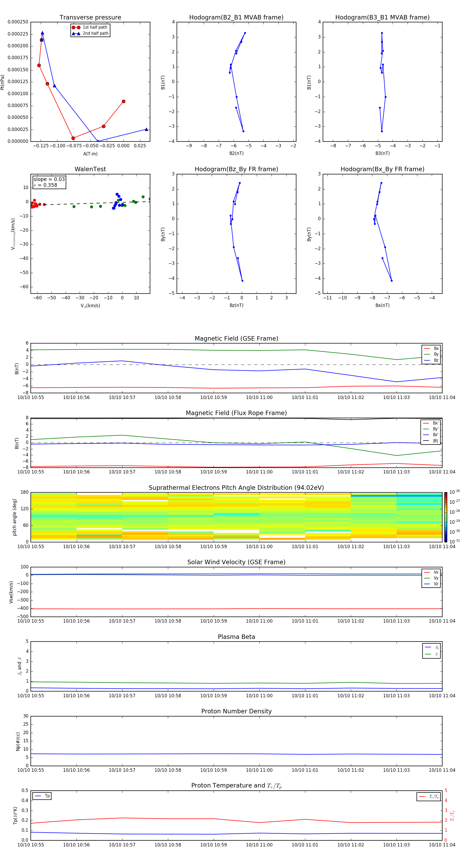Click the 'V_A(km/s)' x-axis label
473x868 pixels.
pos(90,306)
